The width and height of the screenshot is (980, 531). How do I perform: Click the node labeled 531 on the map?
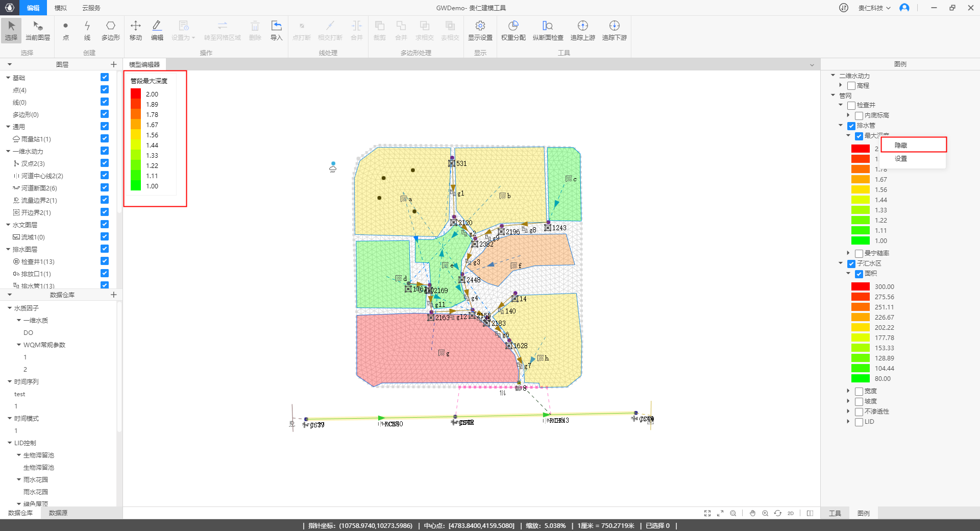click(452, 163)
